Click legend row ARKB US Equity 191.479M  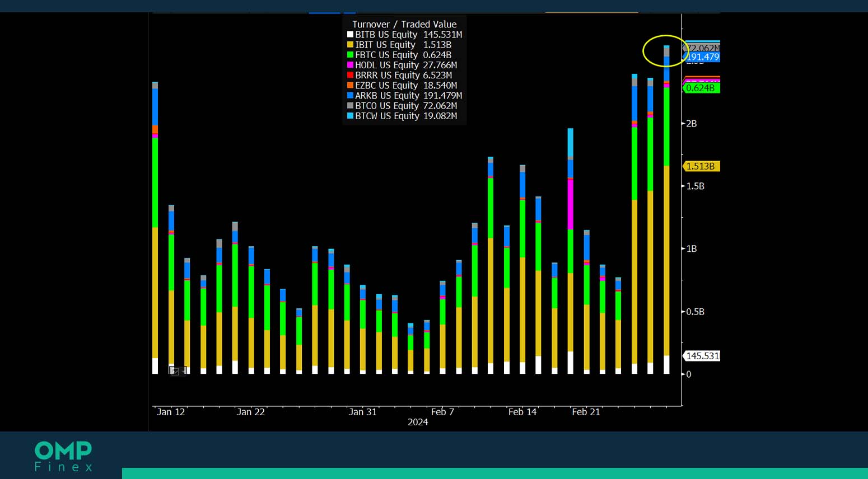pos(404,95)
